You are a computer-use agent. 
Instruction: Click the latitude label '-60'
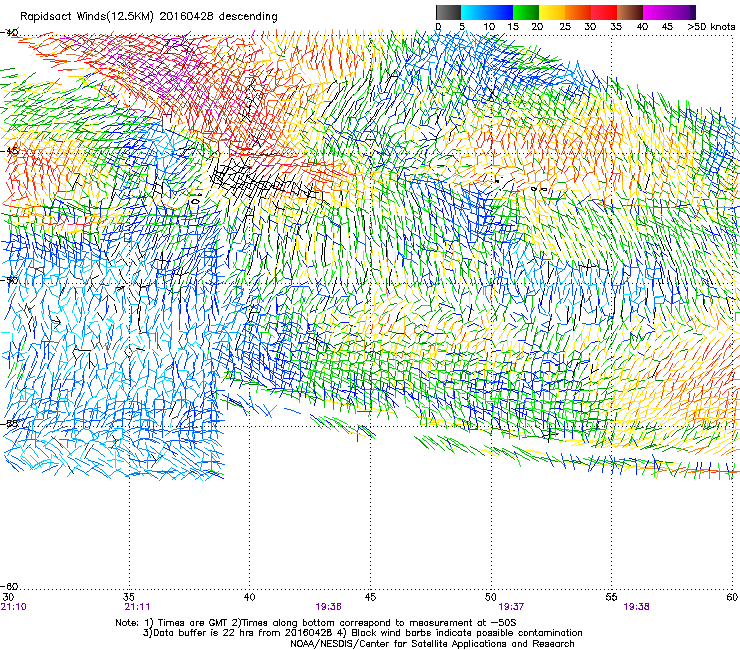(x=9, y=586)
